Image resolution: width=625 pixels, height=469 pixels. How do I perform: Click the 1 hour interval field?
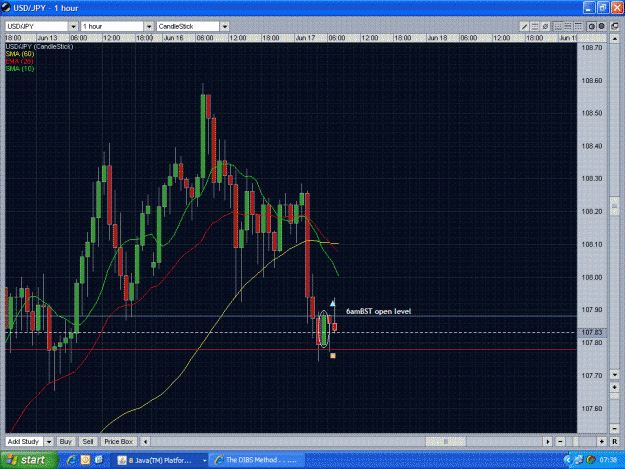[x=112, y=27]
